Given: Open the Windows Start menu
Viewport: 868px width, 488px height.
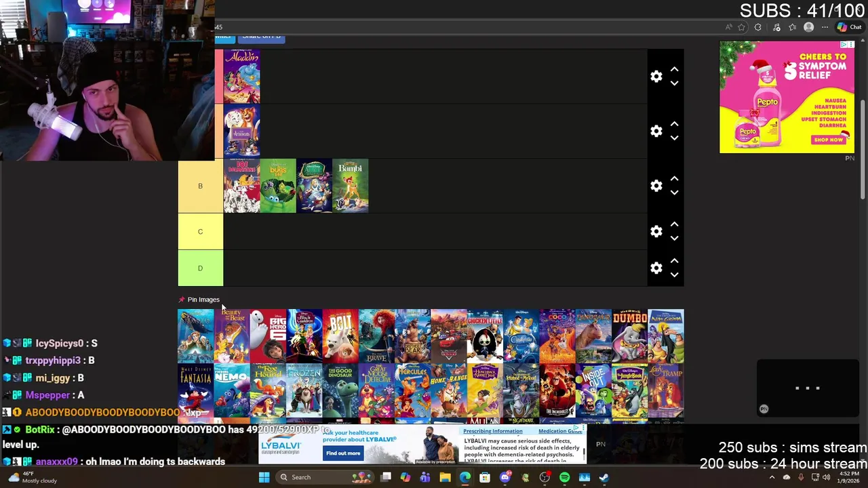Looking at the screenshot, I should pos(264,477).
